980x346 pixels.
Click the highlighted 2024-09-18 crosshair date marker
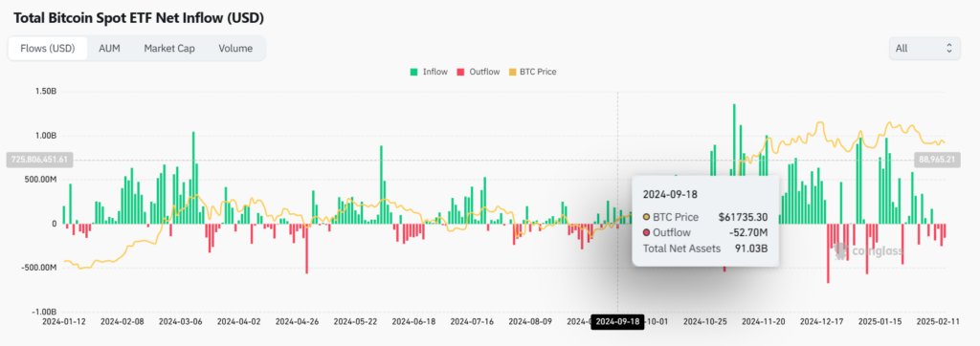[617, 322]
